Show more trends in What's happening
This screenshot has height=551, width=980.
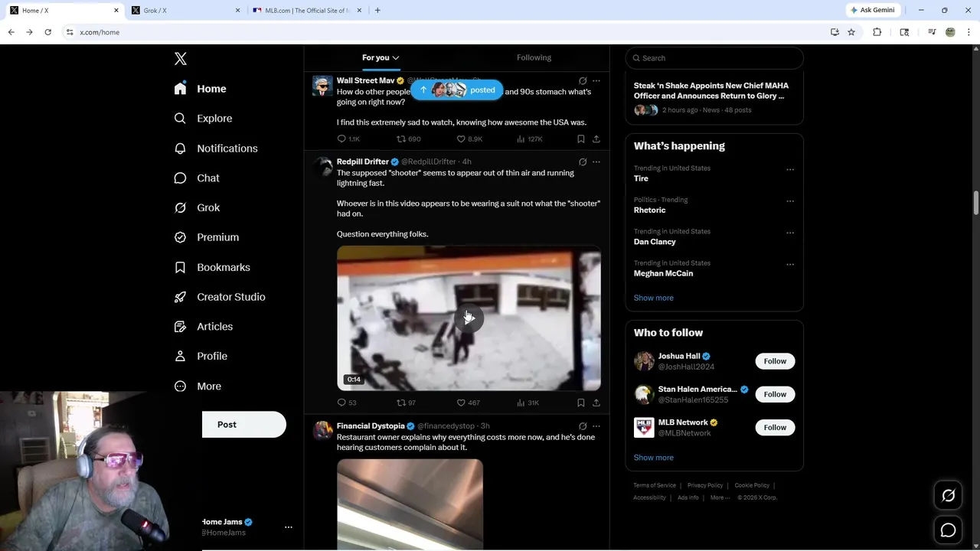(x=653, y=298)
